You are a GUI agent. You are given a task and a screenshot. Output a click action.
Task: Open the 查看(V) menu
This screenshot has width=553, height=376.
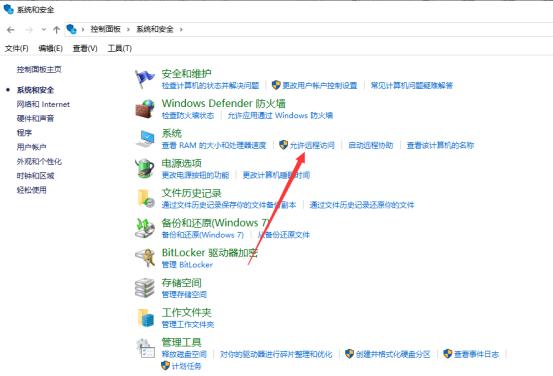[85, 49]
